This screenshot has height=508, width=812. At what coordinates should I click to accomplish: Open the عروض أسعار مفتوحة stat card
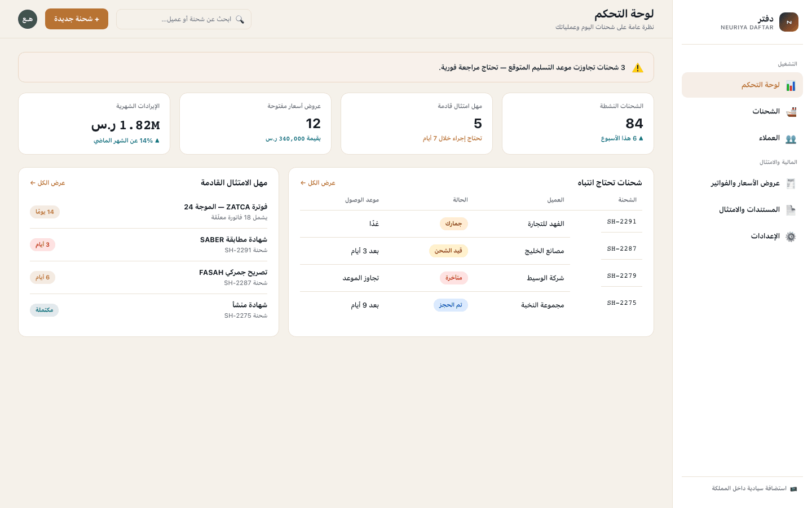(255, 124)
